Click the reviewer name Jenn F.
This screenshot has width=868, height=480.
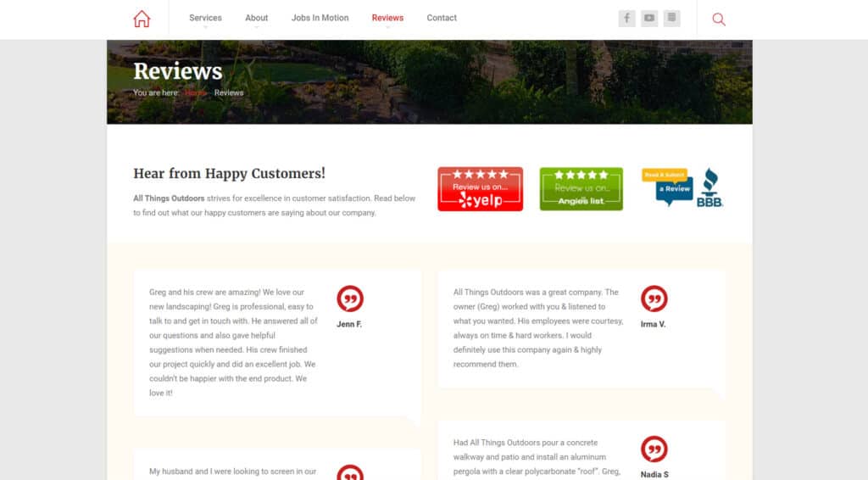[x=349, y=325]
